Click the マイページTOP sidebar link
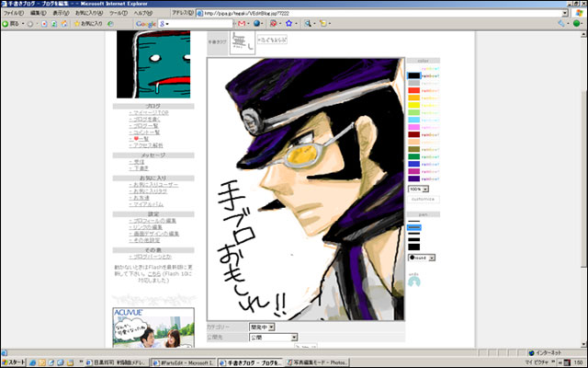The width and height of the screenshot is (588, 368). click(x=149, y=113)
